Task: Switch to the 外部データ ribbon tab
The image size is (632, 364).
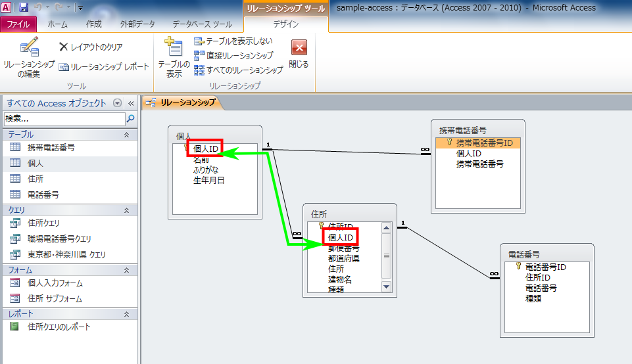Action: [x=137, y=24]
